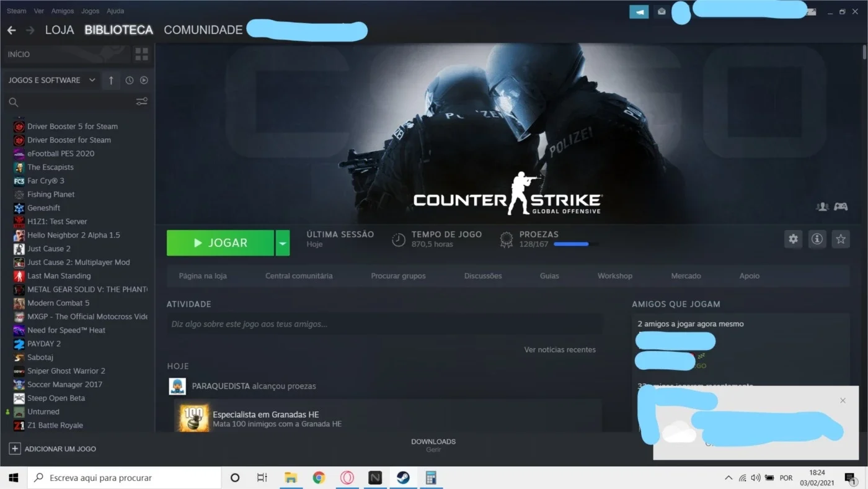Image resolution: width=868 pixels, height=489 pixels.
Task: Click the PARAQUEDISTA user name in activity
Action: pos(221,386)
